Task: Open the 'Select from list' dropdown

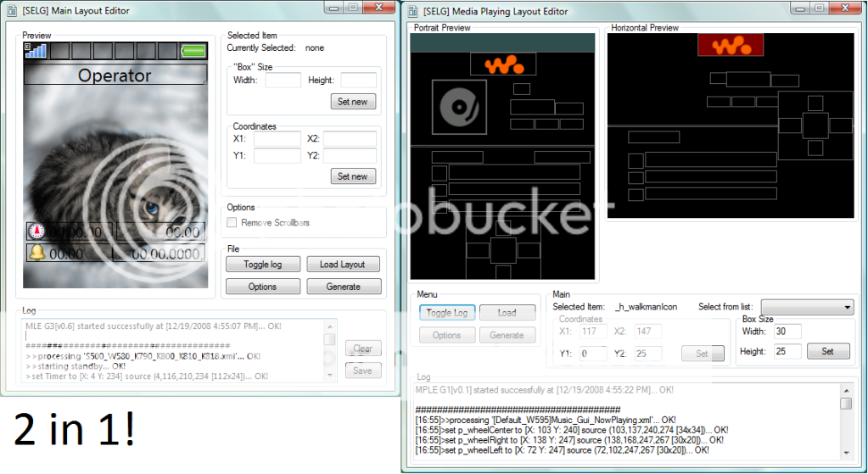Action: (x=807, y=306)
